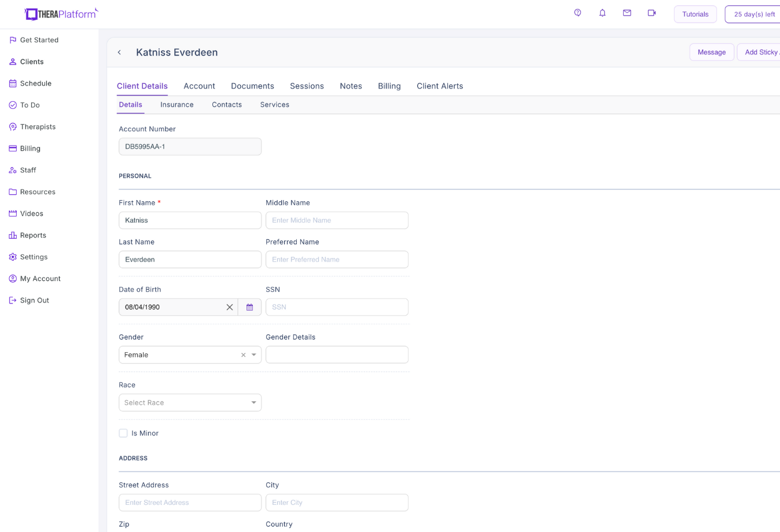This screenshot has width=780, height=532.
Task: Switch to the Client Details tab
Action: click(x=142, y=86)
